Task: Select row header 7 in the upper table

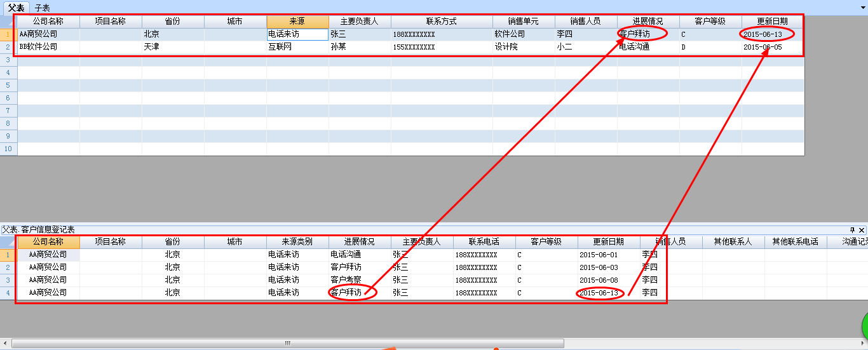Action: [8, 111]
